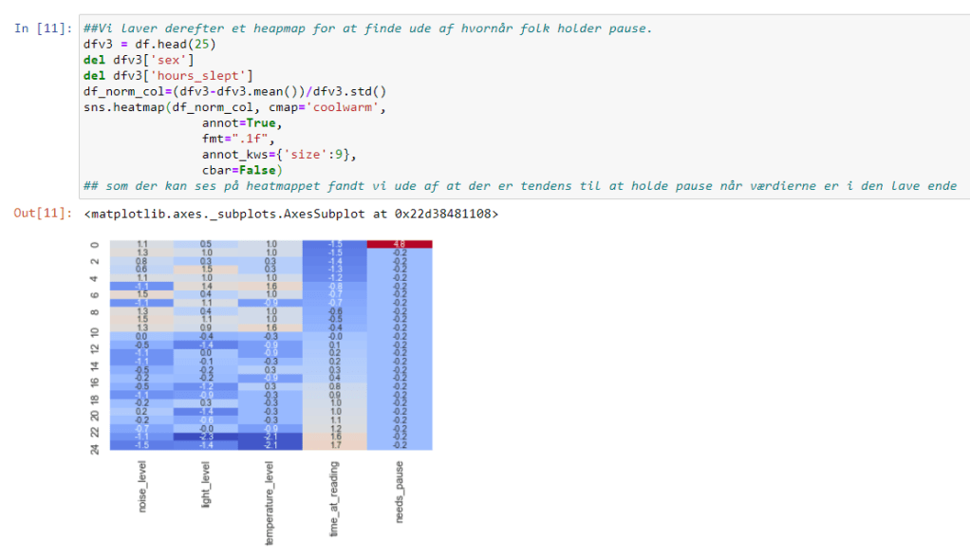Viewport: 970px width, 560px height.
Task: Place cursor on dfv3 = df.head(25) line
Action: [143, 44]
